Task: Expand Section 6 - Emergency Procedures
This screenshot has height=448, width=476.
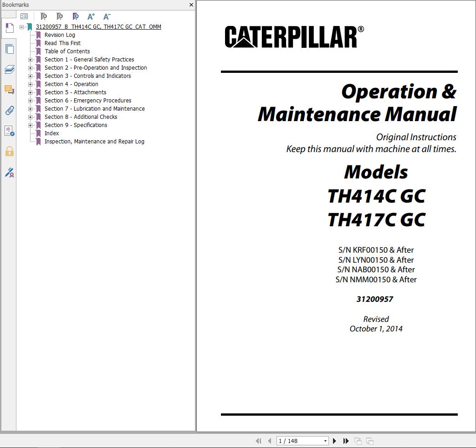Action: (30, 101)
